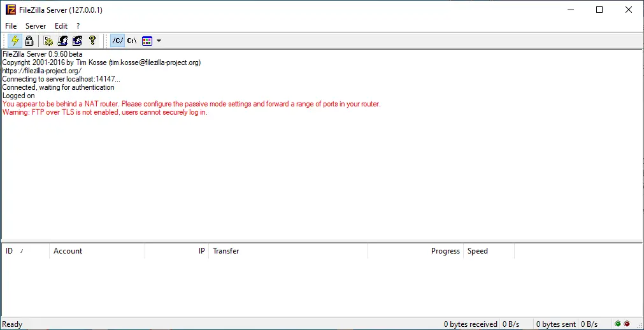Viewport: 644px width, 330px height.
Task: Lock the server with padlock icon
Action: point(29,41)
